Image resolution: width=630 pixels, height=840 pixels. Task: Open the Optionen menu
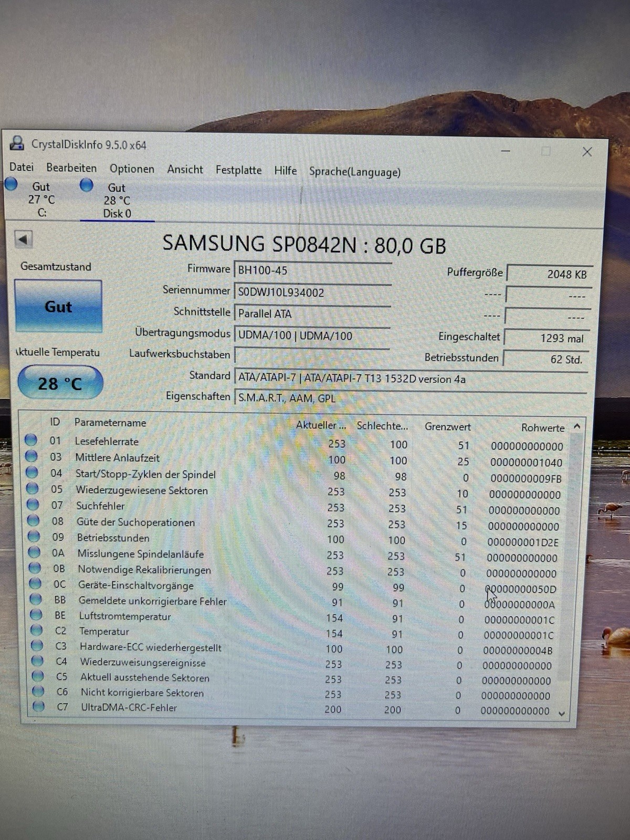132,169
